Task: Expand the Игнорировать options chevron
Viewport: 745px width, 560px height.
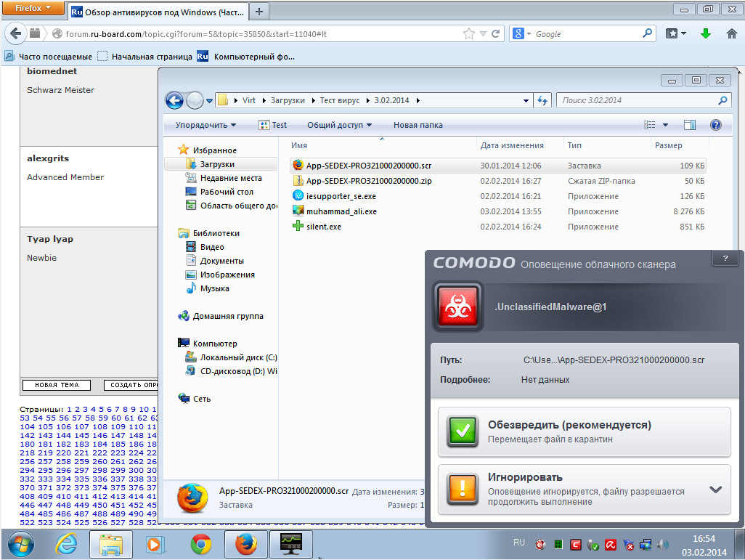Action: pos(715,490)
